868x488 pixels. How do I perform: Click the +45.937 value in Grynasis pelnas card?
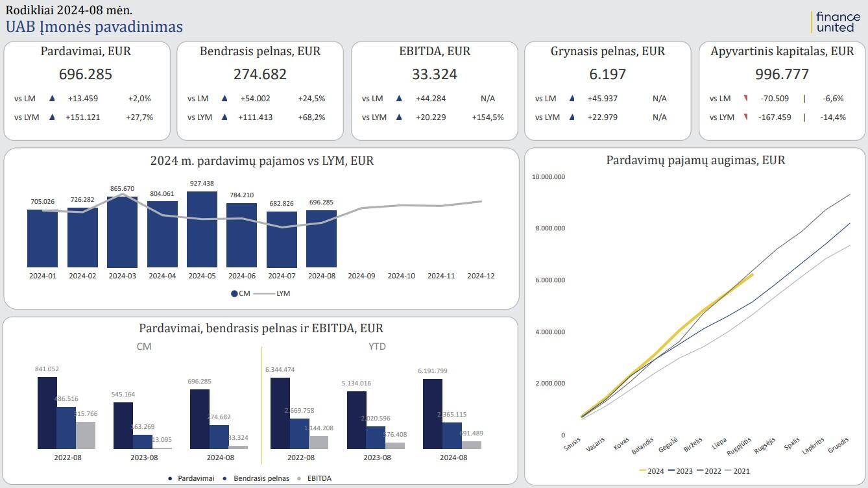pos(602,99)
